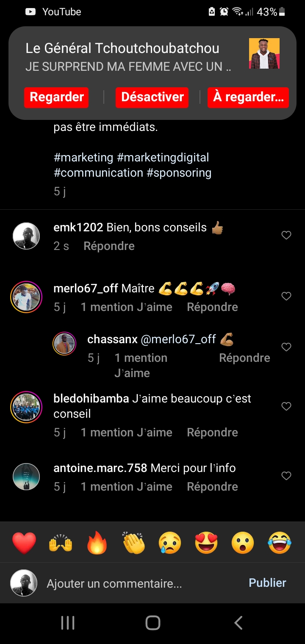Like emk1202's comment with heart
Screen dimensions: 305x644
click(x=286, y=235)
